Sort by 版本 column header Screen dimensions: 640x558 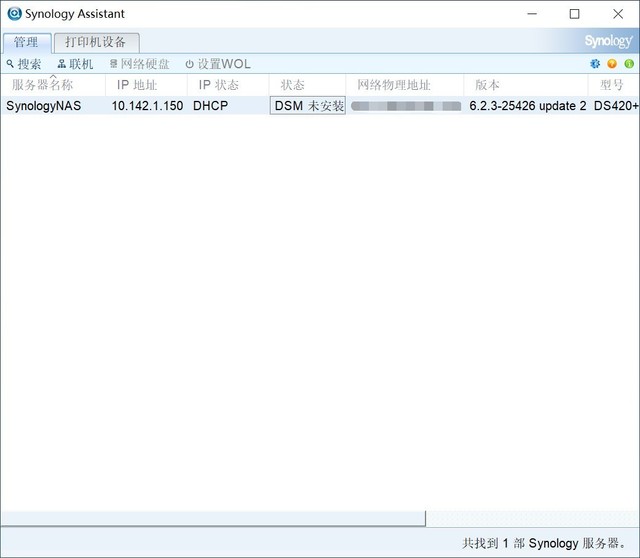point(526,85)
